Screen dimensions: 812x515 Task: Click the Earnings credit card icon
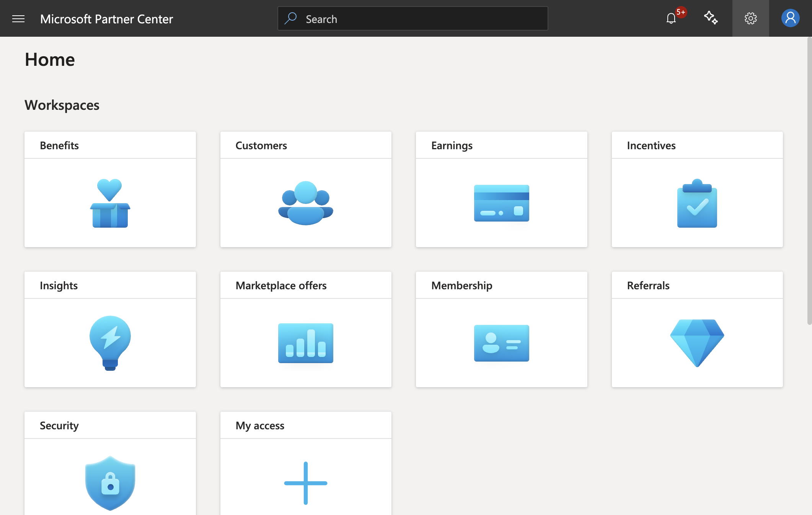(x=502, y=203)
